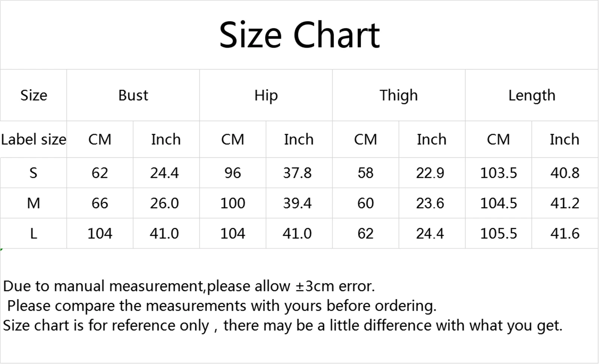Select the Hip column header
This screenshot has width=599, height=364.
click(x=266, y=95)
